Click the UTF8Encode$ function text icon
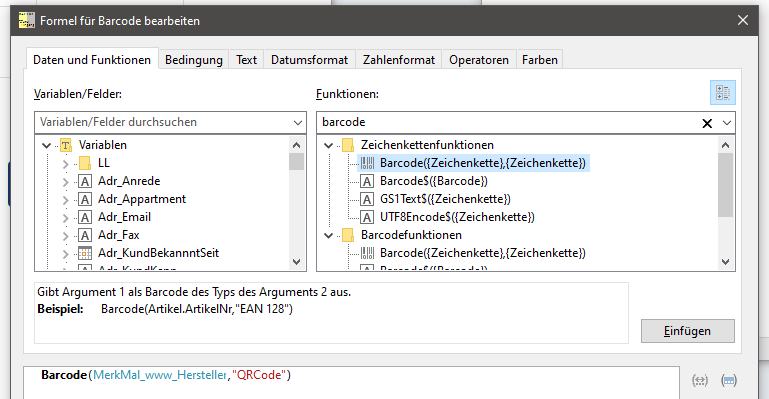The width and height of the screenshot is (769, 399). click(x=367, y=217)
